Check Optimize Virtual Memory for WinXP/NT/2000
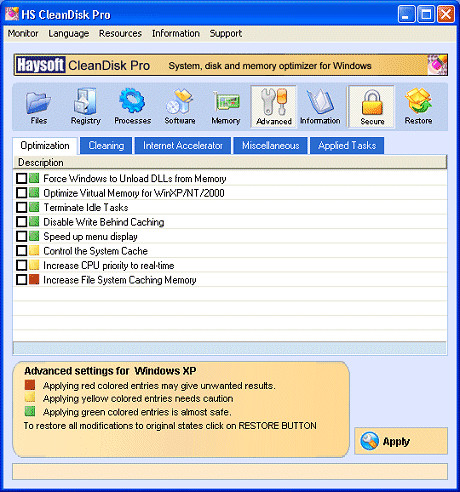Screen dimensions: 460x492 click(x=22, y=193)
